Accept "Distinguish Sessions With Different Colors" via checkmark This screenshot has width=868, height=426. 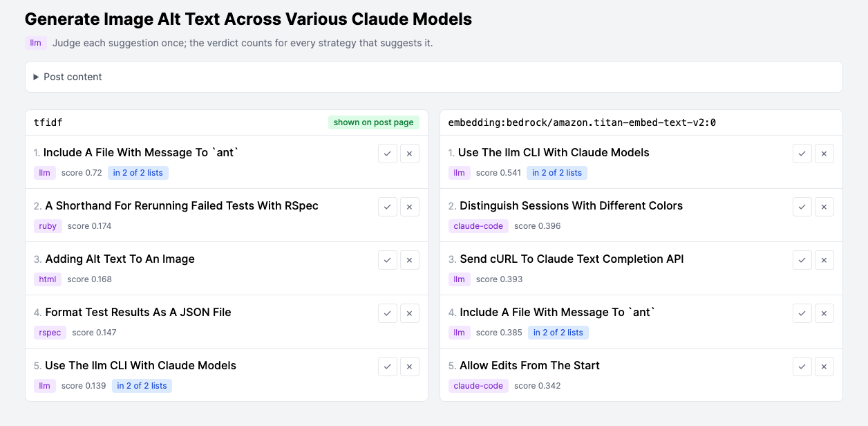tap(802, 207)
